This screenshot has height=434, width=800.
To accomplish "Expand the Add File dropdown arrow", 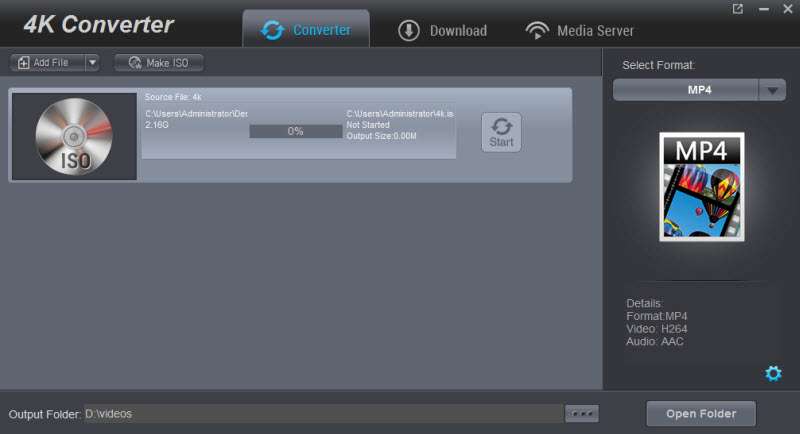I will click(92, 63).
